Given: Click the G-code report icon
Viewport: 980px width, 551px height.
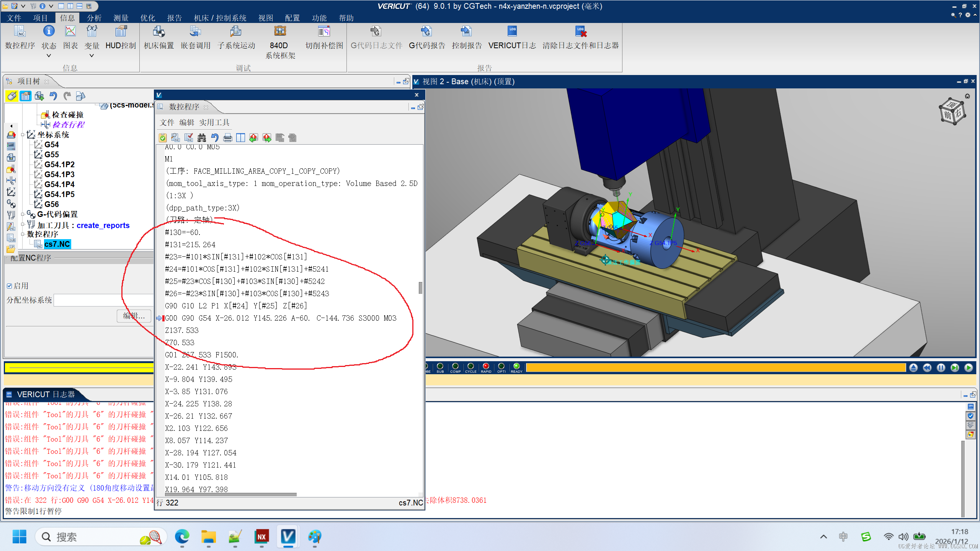Looking at the screenshot, I should pos(426,32).
